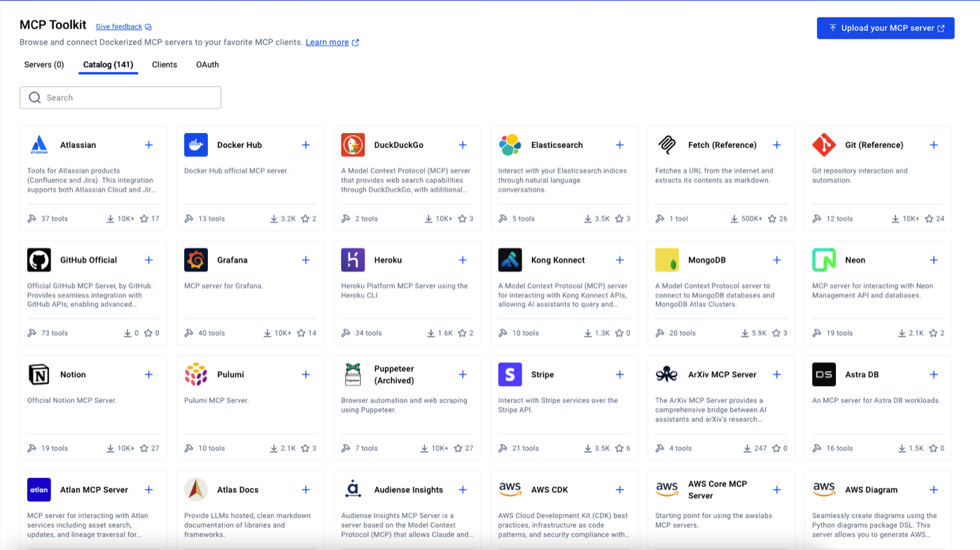The height and width of the screenshot is (550, 980).
Task: Click plus icon on GitHub Official card
Action: click(148, 260)
